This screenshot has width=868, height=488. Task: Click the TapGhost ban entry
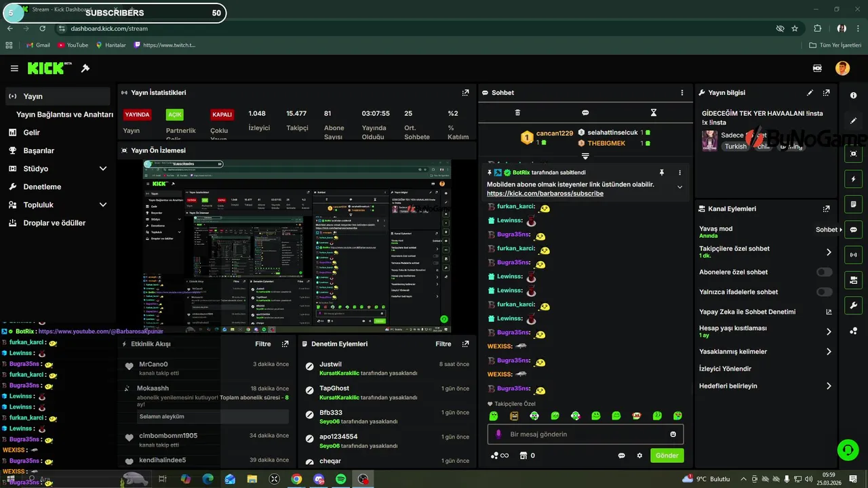(387, 393)
